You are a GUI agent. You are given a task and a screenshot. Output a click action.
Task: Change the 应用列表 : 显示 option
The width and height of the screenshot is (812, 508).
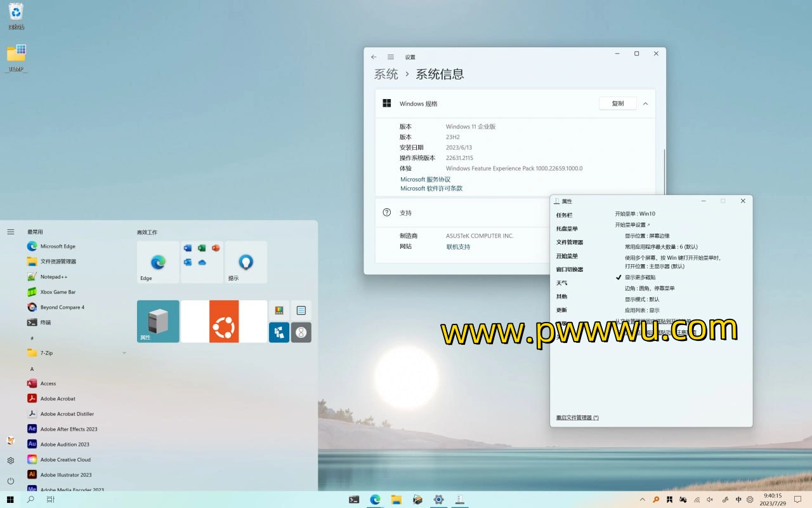pos(642,311)
